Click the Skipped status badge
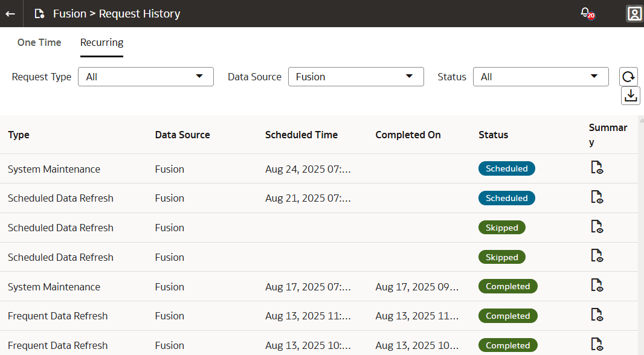 click(x=501, y=227)
